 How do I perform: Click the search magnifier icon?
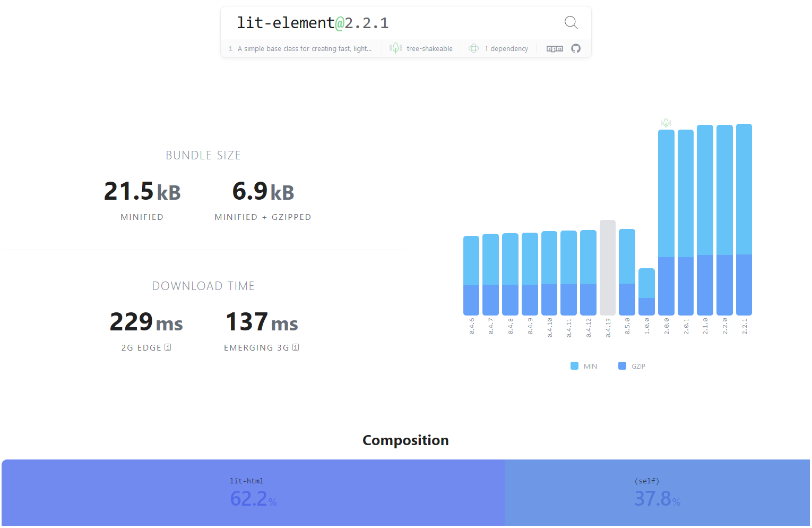click(571, 22)
